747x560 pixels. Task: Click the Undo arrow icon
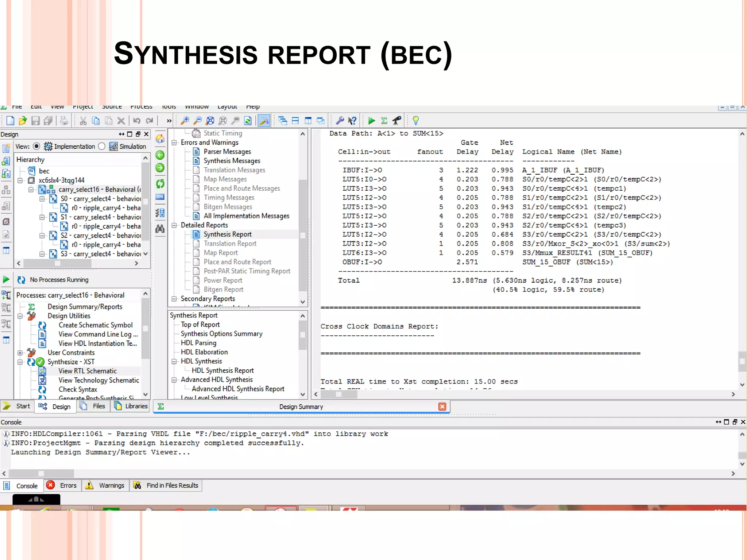click(x=137, y=121)
